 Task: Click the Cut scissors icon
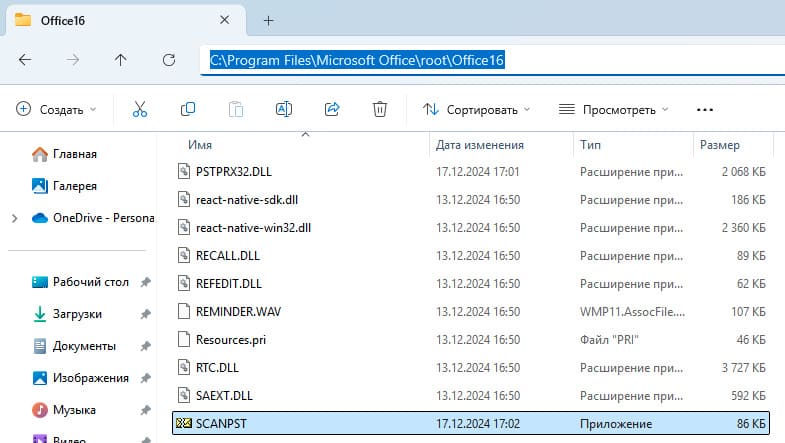(x=140, y=109)
